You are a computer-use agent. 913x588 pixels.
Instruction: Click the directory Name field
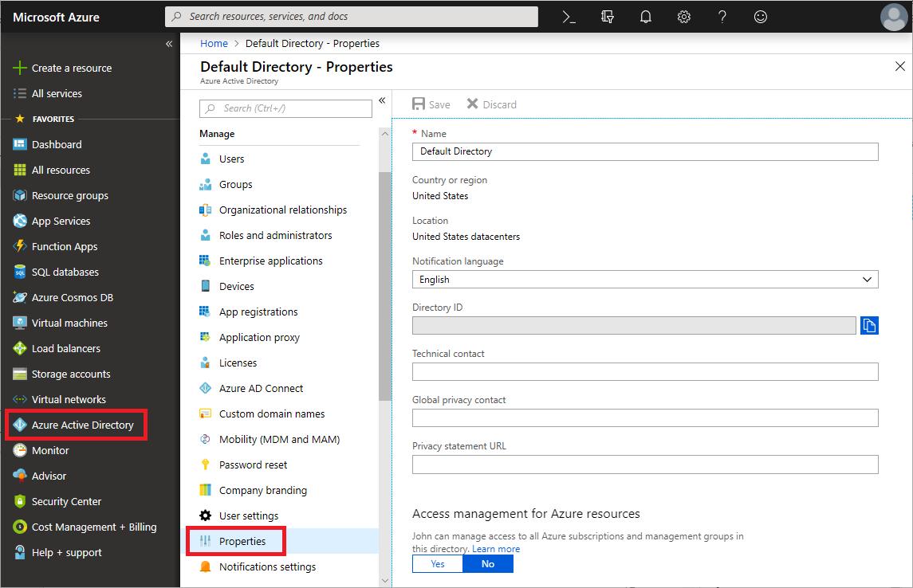[645, 151]
